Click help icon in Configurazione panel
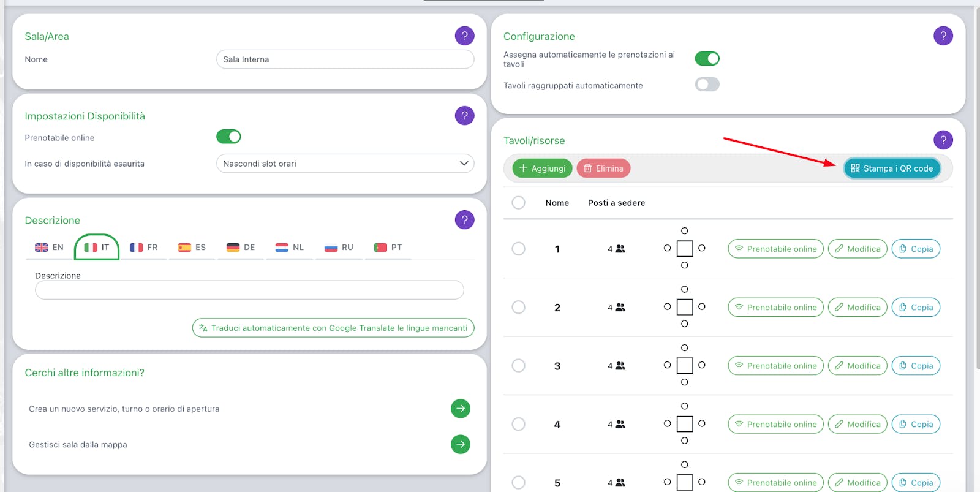This screenshot has height=492, width=980. click(x=943, y=36)
